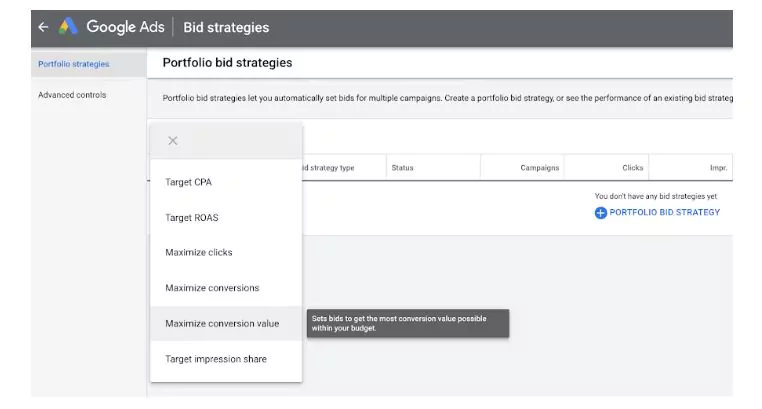Click the back arrow in header
The width and height of the screenshot is (762, 409).
click(x=43, y=27)
